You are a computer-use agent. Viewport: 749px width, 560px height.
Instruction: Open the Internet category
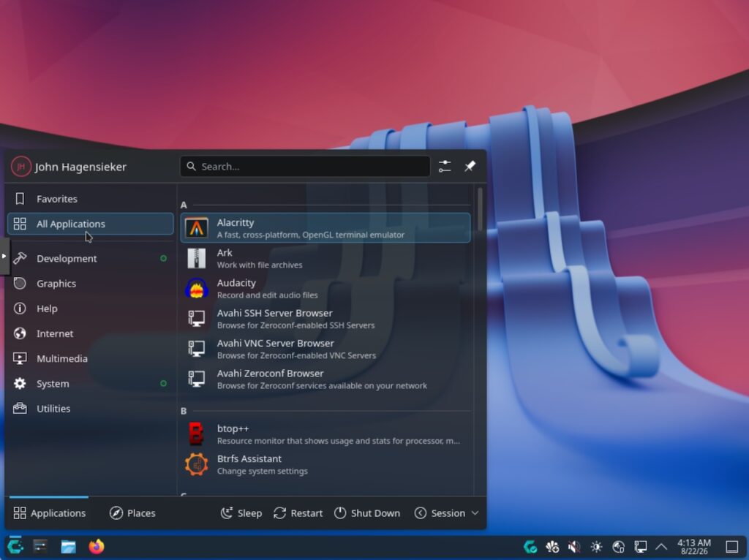coord(90,333)
